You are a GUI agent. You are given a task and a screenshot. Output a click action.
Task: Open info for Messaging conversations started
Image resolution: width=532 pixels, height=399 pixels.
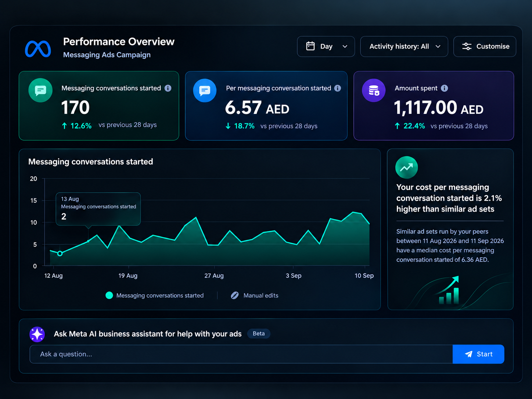(168, 88)
